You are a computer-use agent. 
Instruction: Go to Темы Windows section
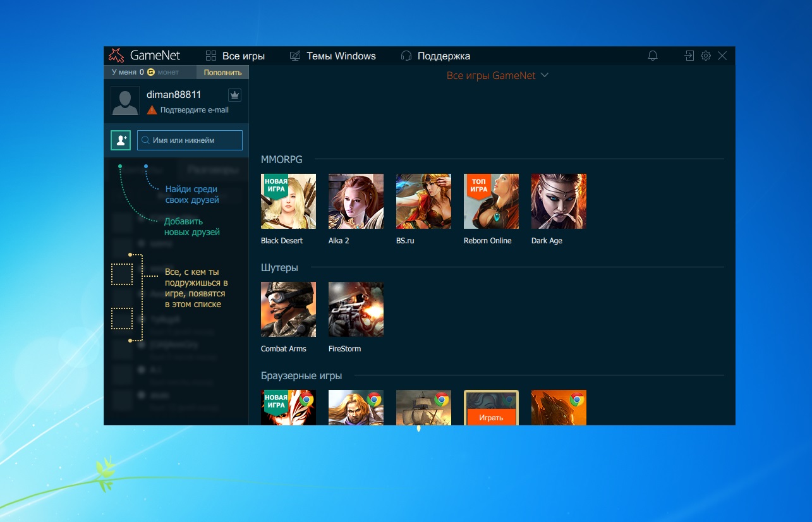coord(332,56)
